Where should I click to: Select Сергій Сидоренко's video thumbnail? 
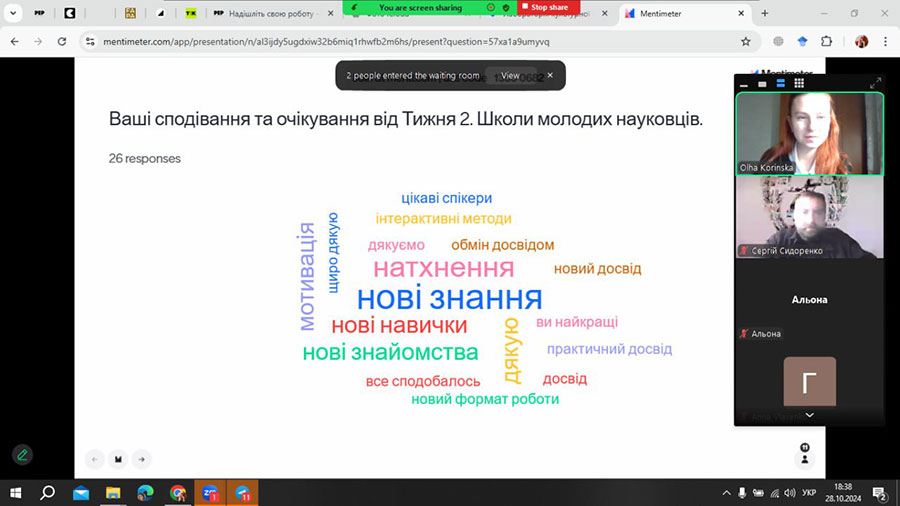click(810, 217)
